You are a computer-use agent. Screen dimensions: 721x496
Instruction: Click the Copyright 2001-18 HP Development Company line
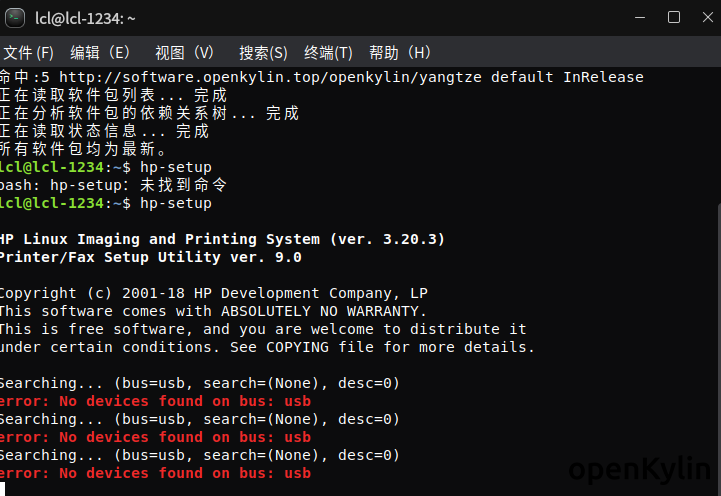(x=213, y=293)
